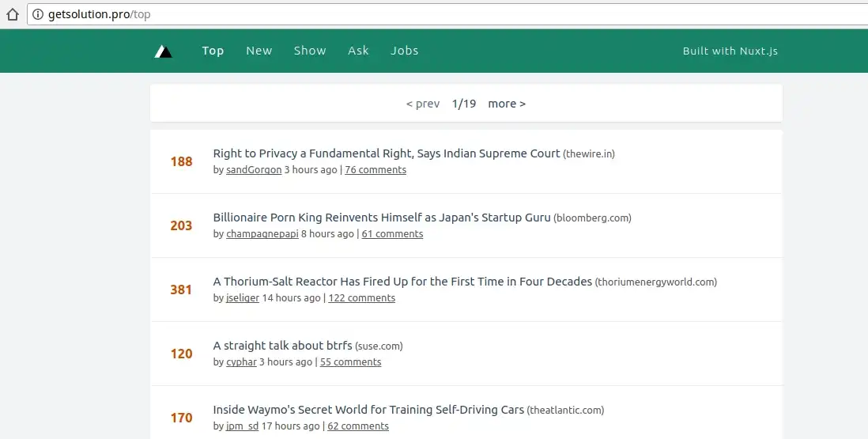Load the next page via more >
The image size is (868, 439).
coord(506,104)
